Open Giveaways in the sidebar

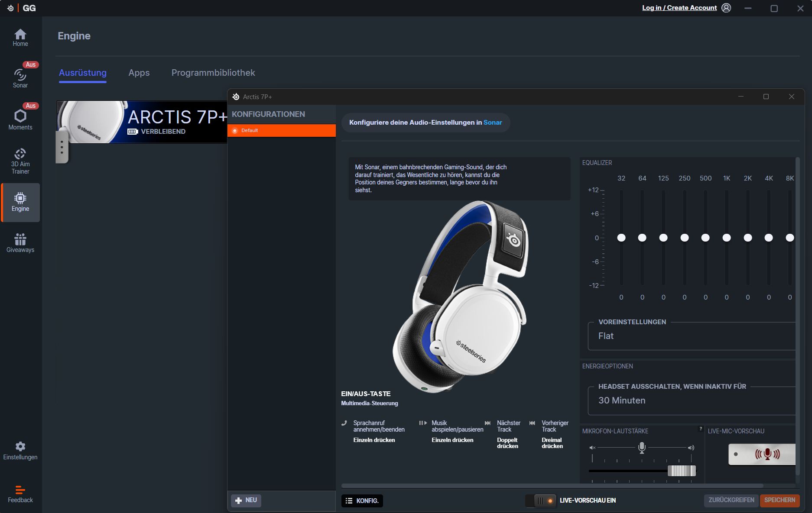point(20,243)
